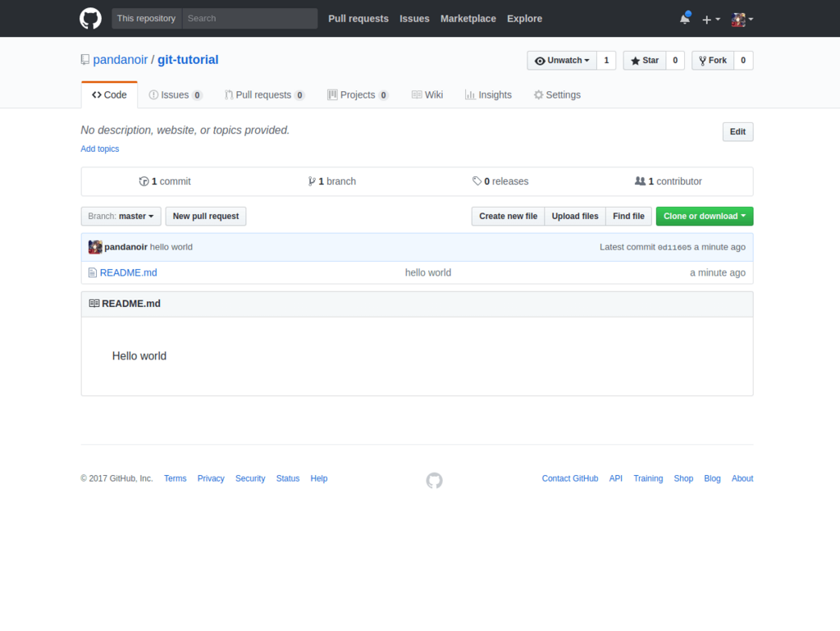Open the Pull requests repository tab
The height and width of the screenshot is (631, 840).
pos(265,95)
